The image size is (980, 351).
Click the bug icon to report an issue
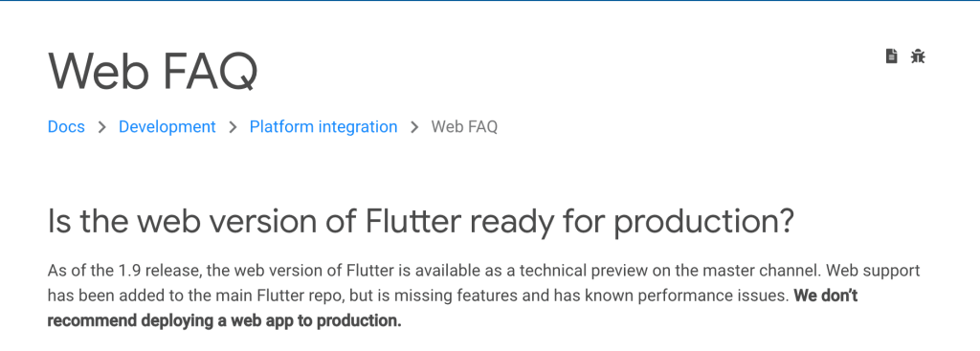point(918,56)
